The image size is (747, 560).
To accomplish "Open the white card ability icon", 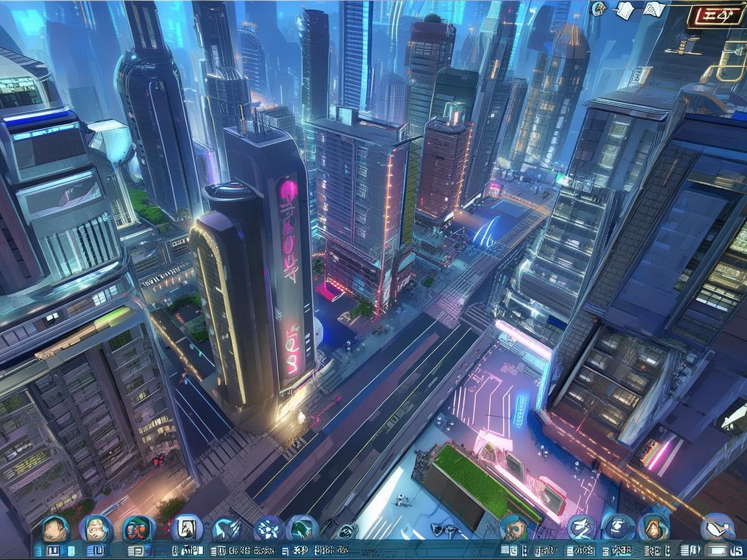I will coord(187,528).
